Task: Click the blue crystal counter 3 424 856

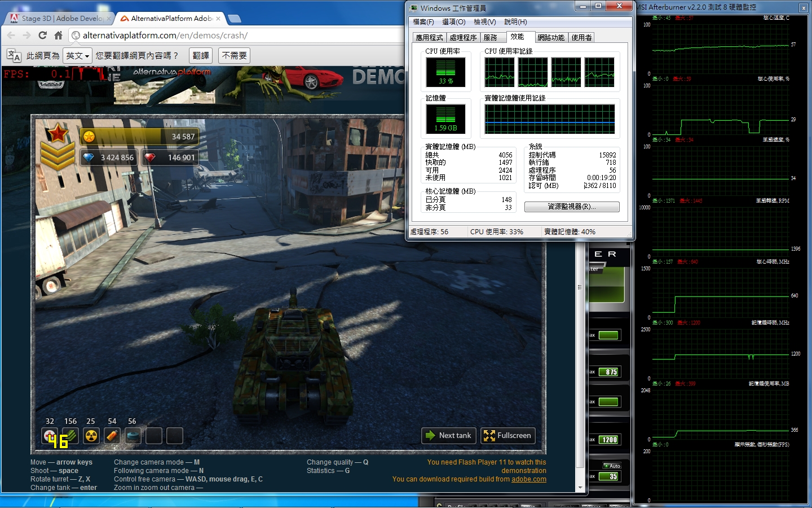Action: pos(108,157)
